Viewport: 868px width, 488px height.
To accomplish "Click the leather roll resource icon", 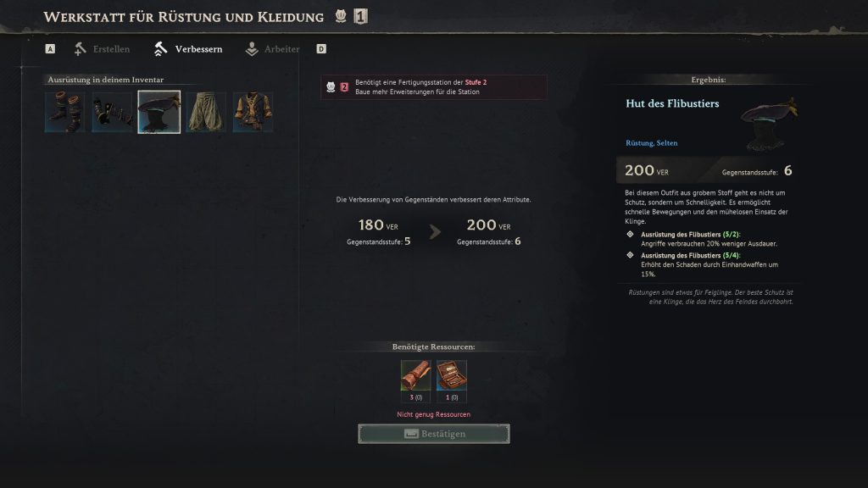I will coord(415,376).
